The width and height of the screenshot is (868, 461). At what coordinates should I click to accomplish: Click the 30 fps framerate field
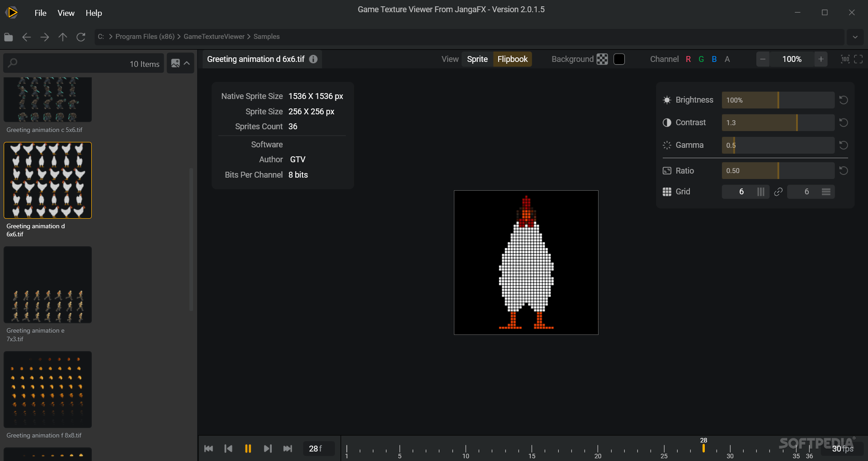[842, 448]
